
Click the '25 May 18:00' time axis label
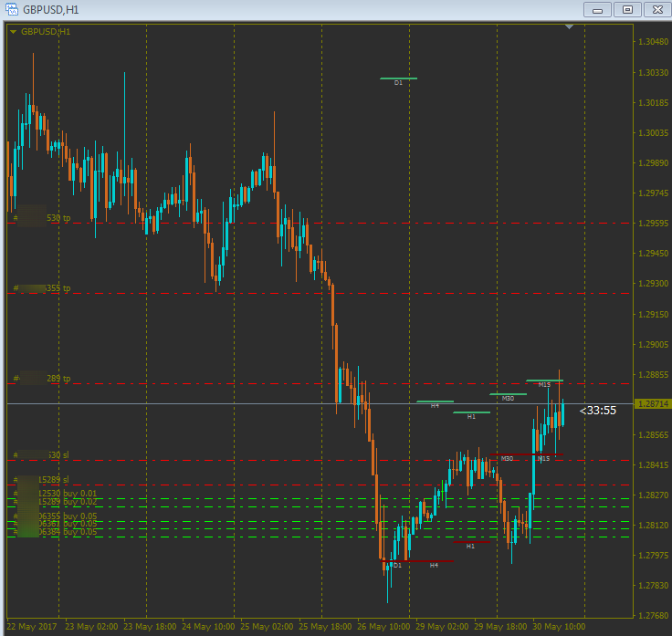pyautogui.click(x=325, y=627)
